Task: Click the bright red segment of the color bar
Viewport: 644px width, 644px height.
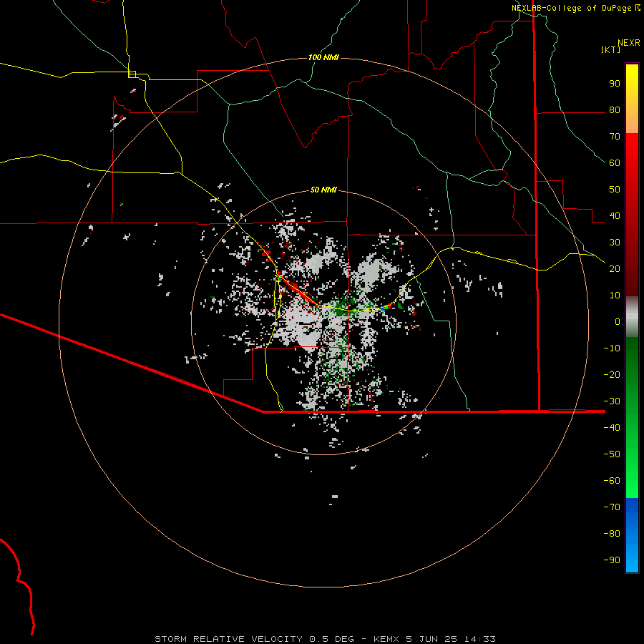Action: coord(632,148)
